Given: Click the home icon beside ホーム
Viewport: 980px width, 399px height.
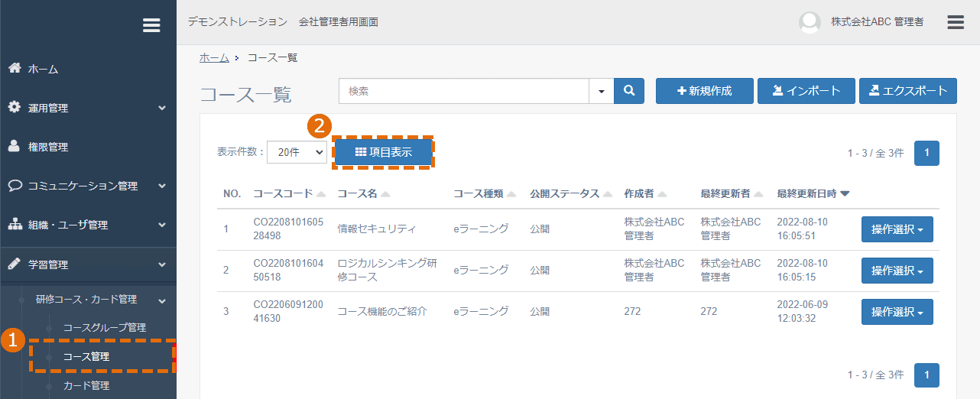Looking at the screenshot, I should coord(15,68).
